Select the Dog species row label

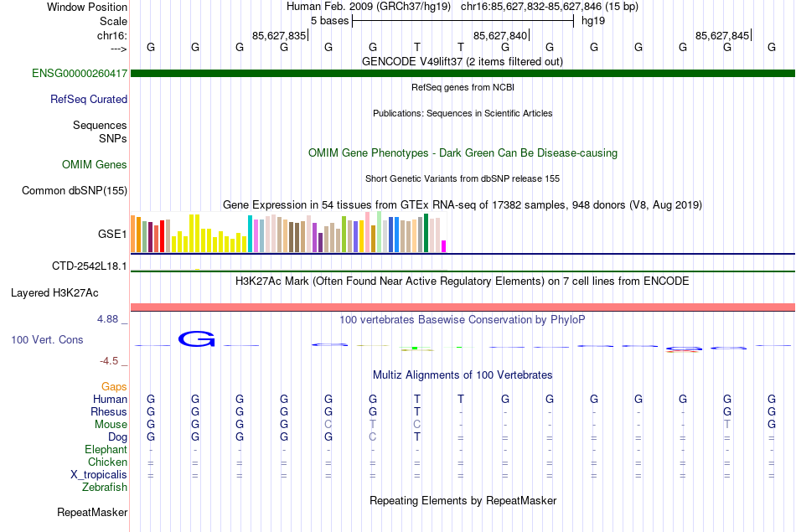[x=117, y=437]
